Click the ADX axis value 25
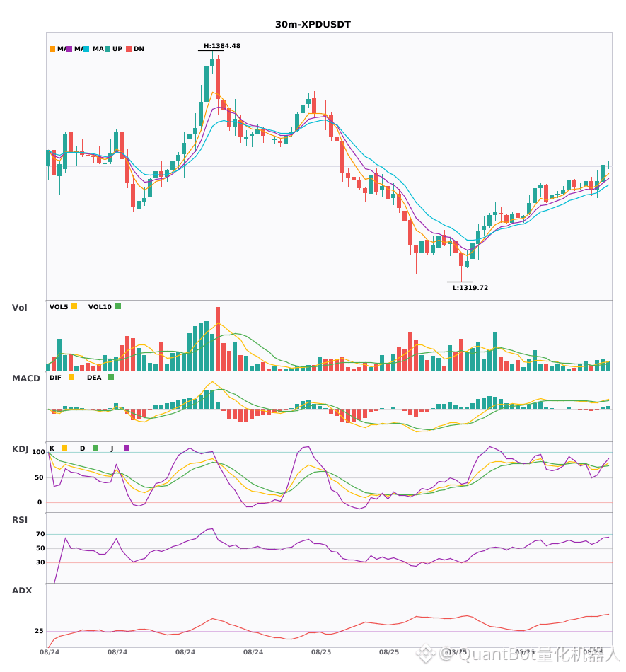The image size is (626, 672). click(39, 631)
